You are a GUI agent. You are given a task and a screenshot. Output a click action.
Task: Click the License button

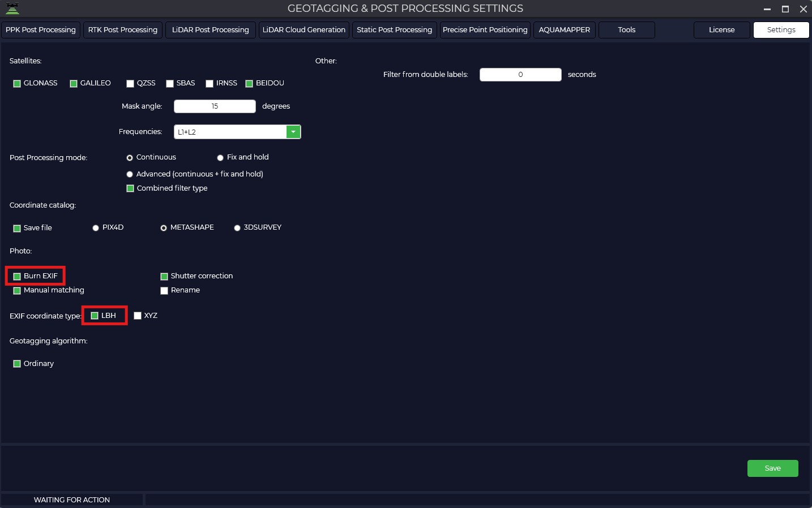coord(722,30)
